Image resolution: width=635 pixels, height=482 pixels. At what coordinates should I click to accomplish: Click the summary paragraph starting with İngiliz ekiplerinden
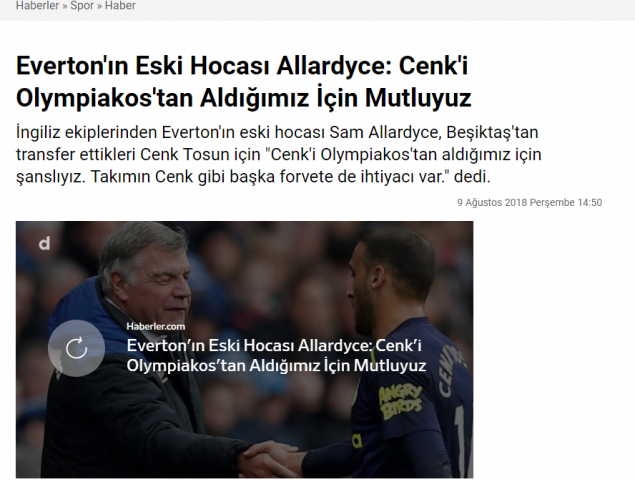(279, 154)
